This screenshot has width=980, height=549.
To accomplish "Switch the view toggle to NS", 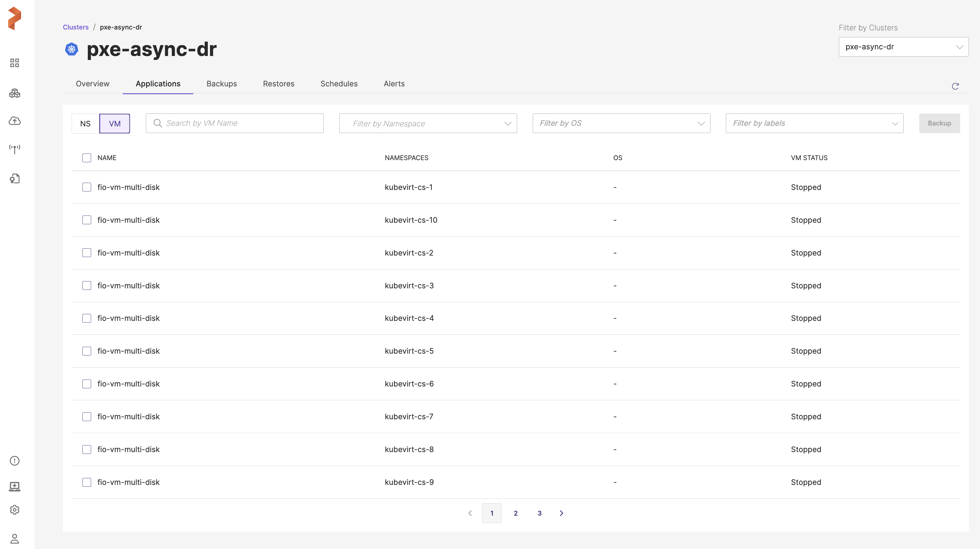I will tap(85, 123).
